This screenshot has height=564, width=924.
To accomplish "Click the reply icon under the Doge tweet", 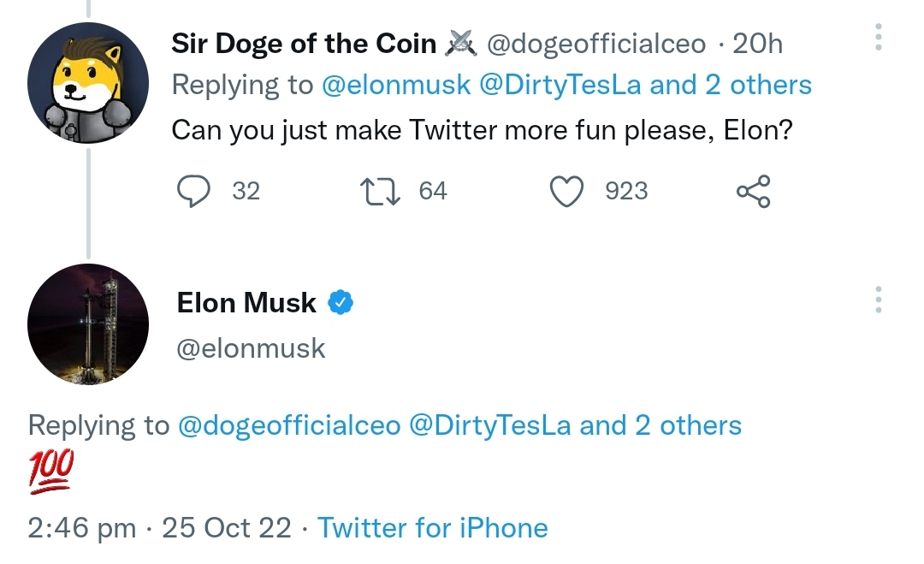I will [193, 191].
